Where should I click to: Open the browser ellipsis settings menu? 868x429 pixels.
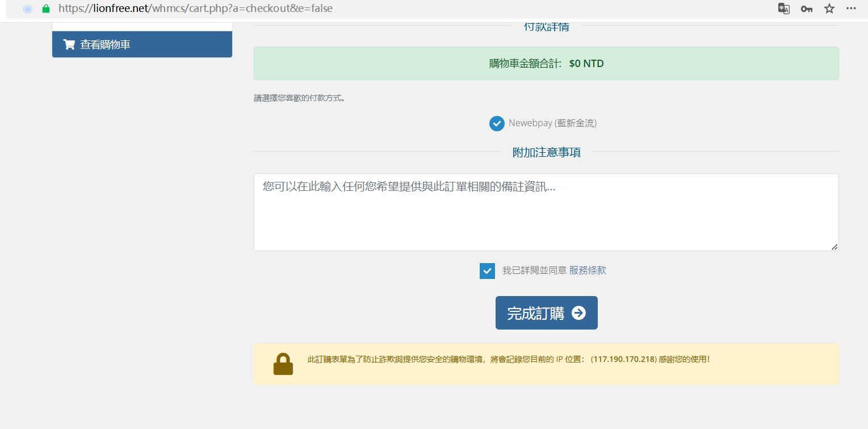(852, 9)
